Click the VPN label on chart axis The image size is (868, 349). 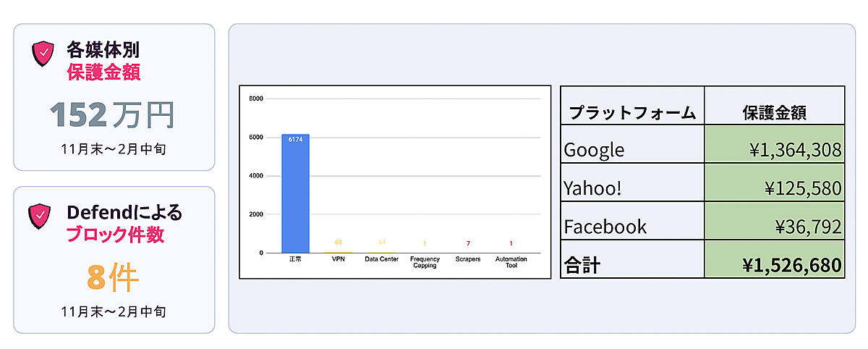pyautogui.click(x=338, y=259)
